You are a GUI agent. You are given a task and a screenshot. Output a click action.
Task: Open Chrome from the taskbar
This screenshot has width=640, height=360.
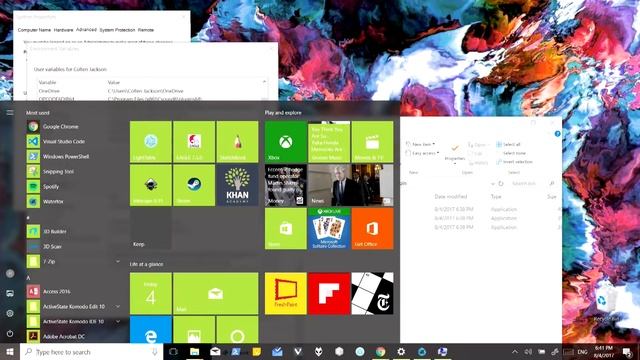(x=380, y=351)
